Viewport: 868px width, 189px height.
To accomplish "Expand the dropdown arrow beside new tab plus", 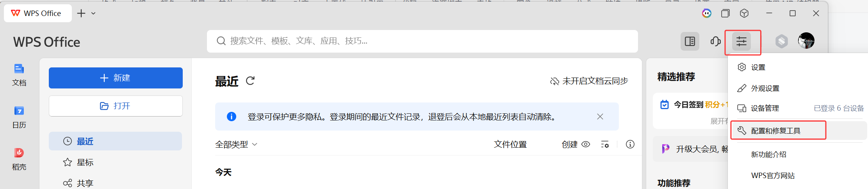I will pyautogui.click(x=93, y=13).
